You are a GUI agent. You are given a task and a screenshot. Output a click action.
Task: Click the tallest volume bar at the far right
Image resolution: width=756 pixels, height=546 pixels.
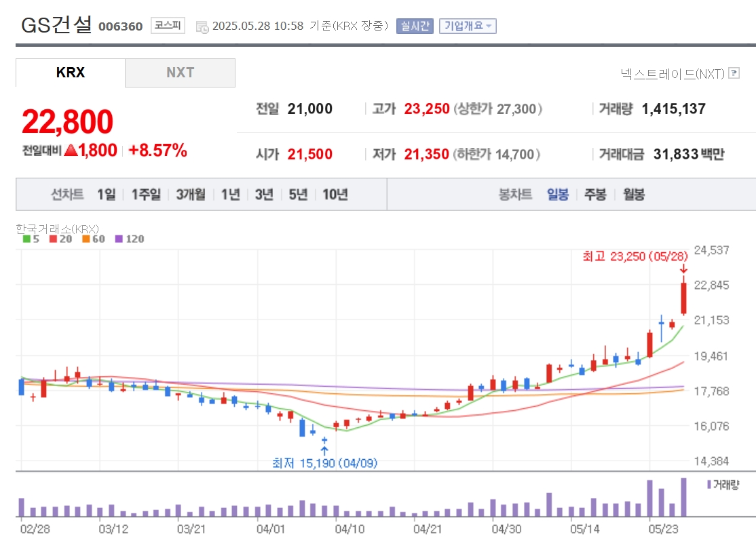point(683,497)
